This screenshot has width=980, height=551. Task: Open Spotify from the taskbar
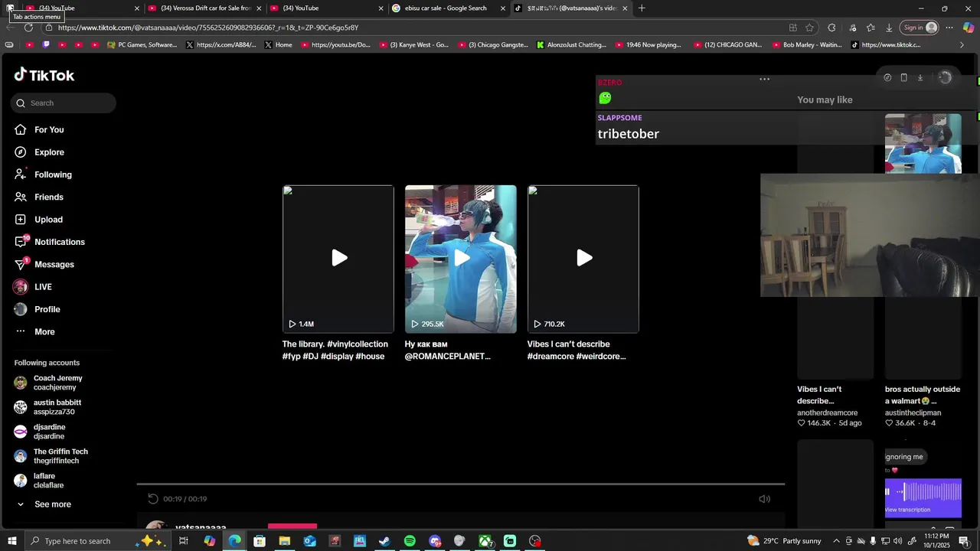(x=410, y=541)
